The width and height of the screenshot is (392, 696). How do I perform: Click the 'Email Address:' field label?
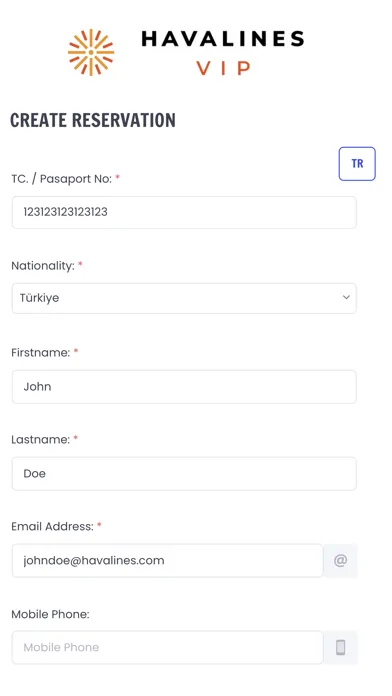pos(52,526)
